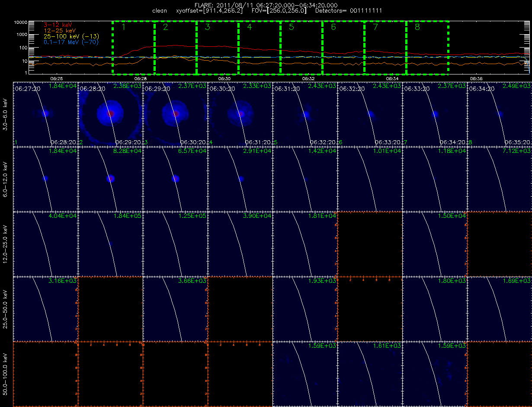Click the 'clean' algorithm label in the header
532x407 pixels.
click(160, 10)
